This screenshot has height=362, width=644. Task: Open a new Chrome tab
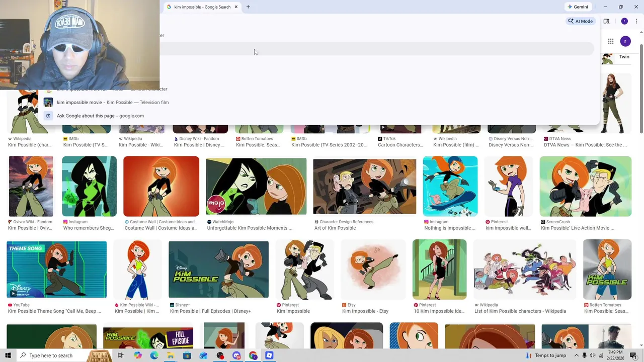(248, 7)
